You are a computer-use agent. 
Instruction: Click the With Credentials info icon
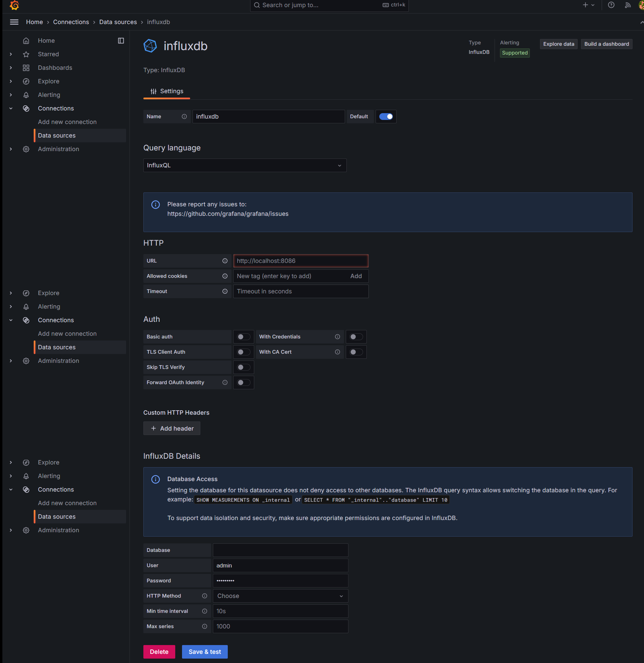point(338,337)
